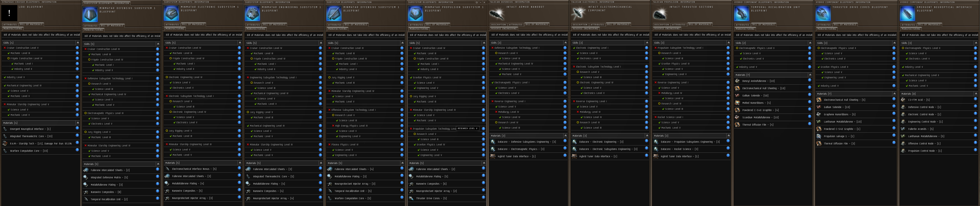Show info for Plasma Physics Level IV skill
The height and width of the screenshot is (206, 980).
pos(402,145)
